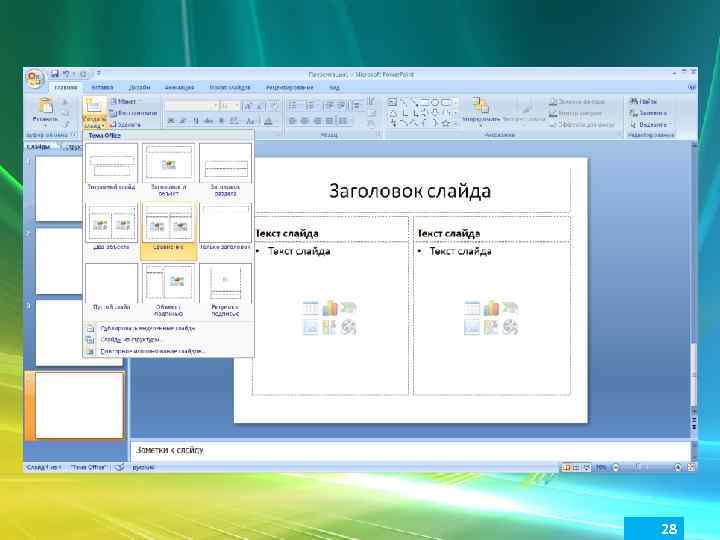
Task: Click the Paste (Вставить) clipboard icon
Action: pos(45,106)
